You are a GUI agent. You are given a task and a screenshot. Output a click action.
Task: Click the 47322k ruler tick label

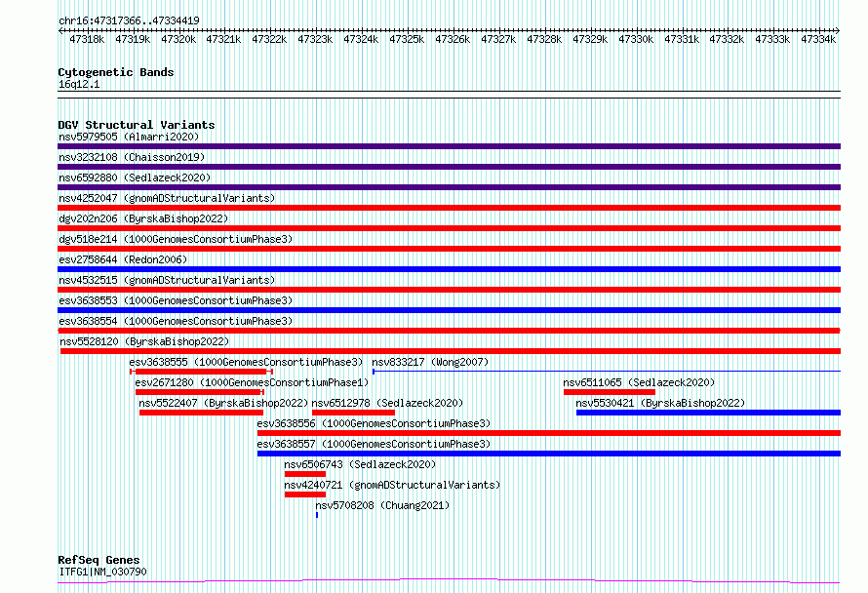tap(269, 39)
